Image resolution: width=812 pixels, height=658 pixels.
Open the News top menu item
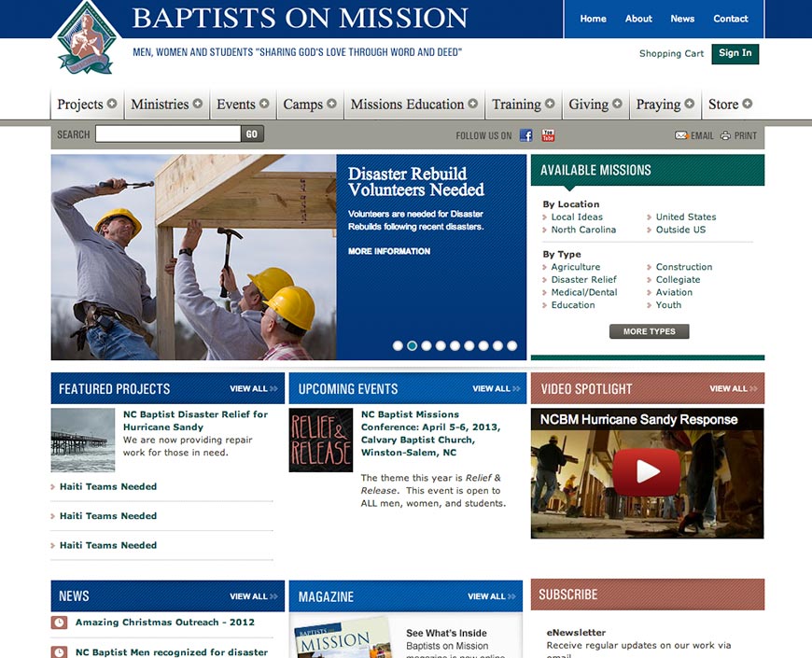coord(682,19)
